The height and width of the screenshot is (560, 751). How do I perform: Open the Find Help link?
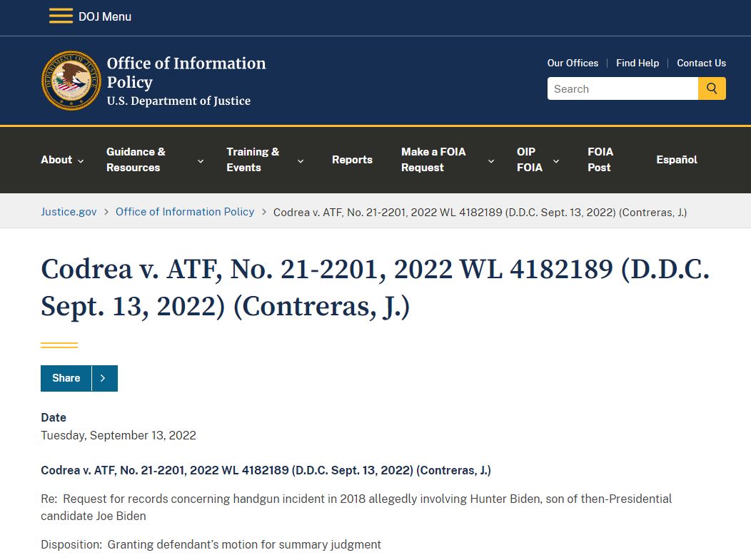pyautogui.click(x=637, y=63)
